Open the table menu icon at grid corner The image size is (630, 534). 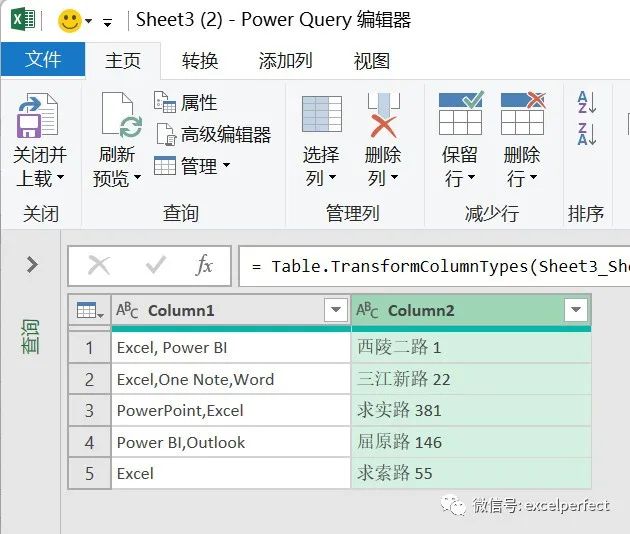coord(89,310)
